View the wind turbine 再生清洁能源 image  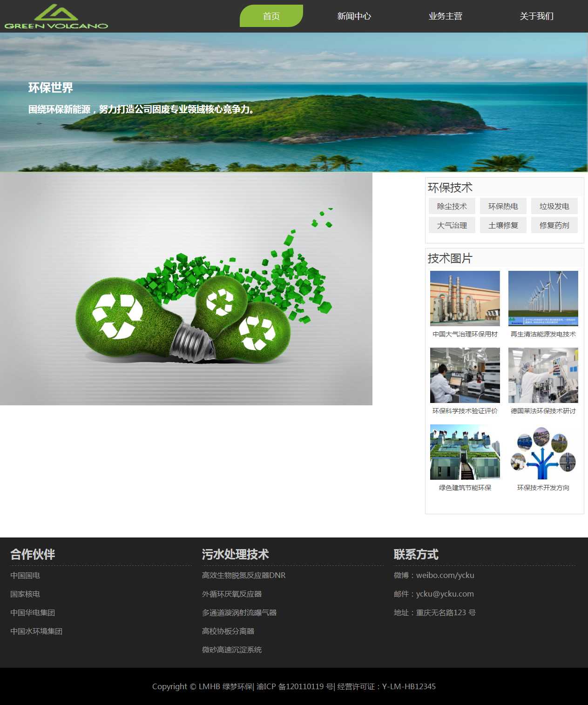[543, 298]
